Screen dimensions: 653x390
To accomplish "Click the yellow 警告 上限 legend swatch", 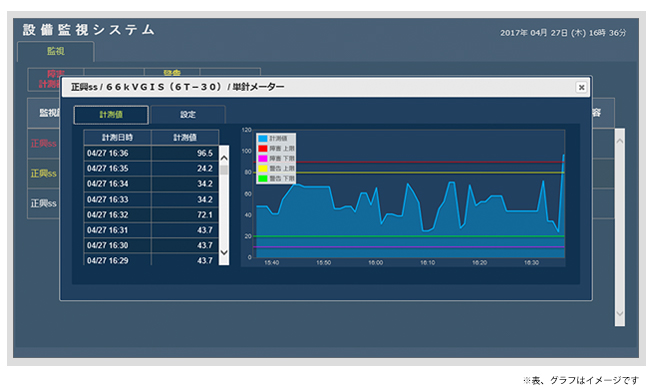I will [263, 168].
